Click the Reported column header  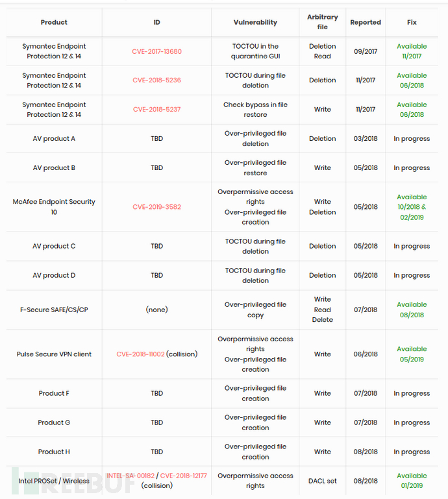pyautogui.click(x=366, y=22)
